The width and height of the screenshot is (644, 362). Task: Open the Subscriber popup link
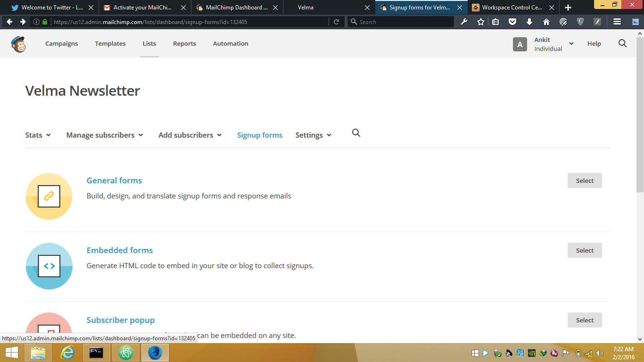click(121, 320)
